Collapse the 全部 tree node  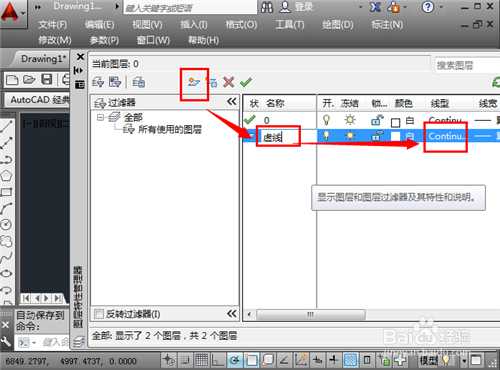tap(100, 117)
